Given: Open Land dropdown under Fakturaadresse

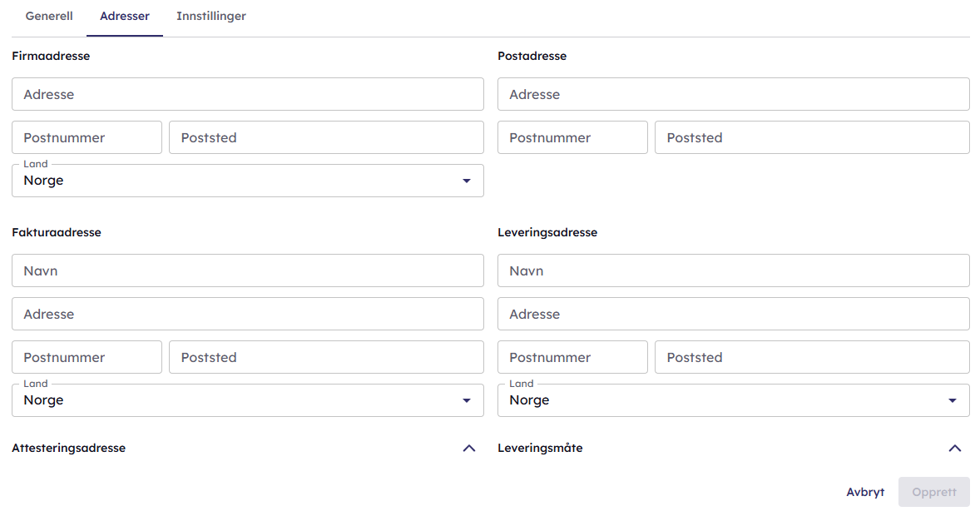Looking at the screenshot, I should pos(247,400).
